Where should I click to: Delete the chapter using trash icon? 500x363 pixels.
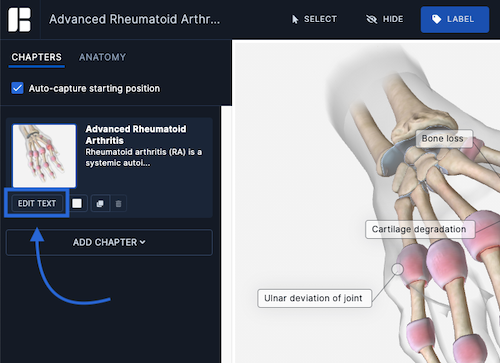118,203
